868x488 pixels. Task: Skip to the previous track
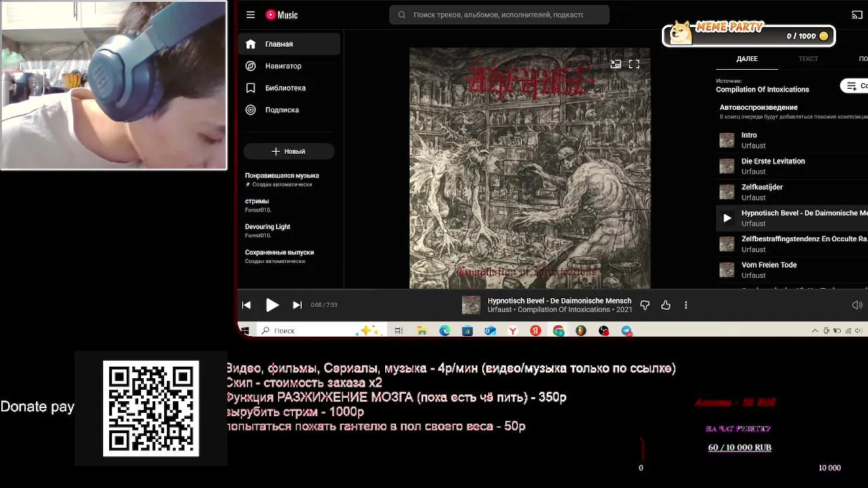(x=247, y=305)
